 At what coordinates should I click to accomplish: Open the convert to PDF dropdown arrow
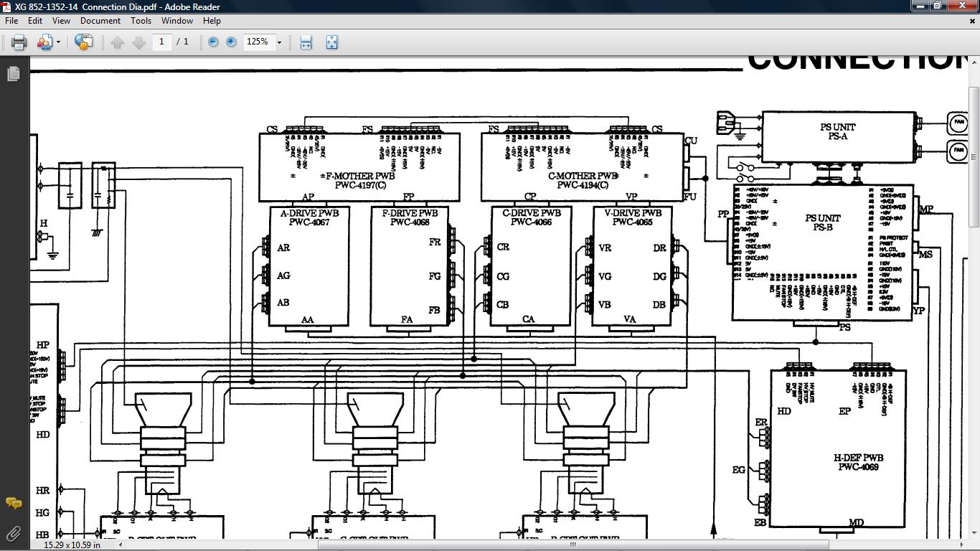coord(58,42)
